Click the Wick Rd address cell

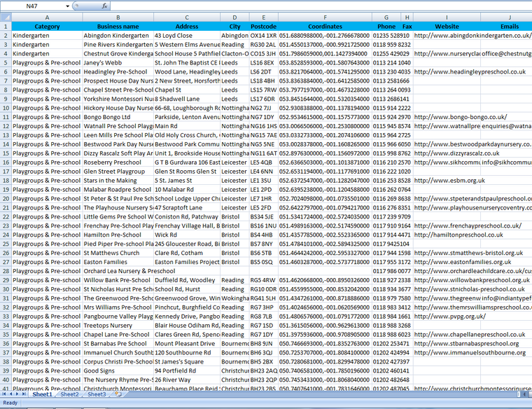pos(187,235)
